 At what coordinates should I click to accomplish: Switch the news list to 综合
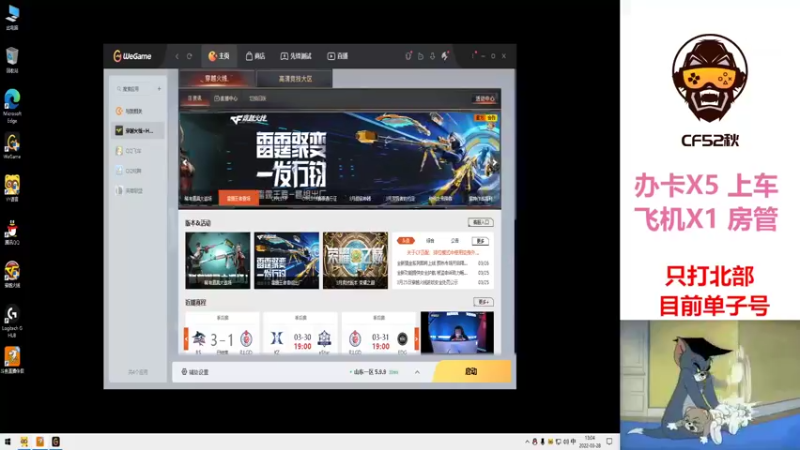tap(430, 240)
